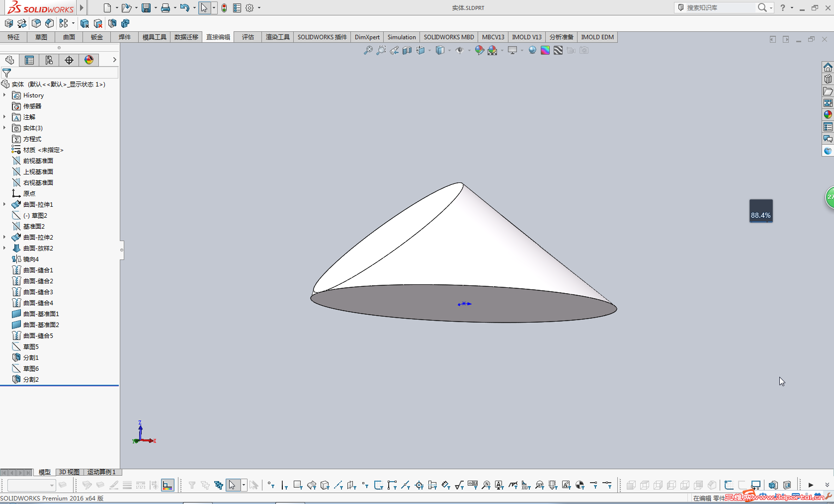
Task: Open the Custom Properties icon in task pane
Action: pos(828,127)
